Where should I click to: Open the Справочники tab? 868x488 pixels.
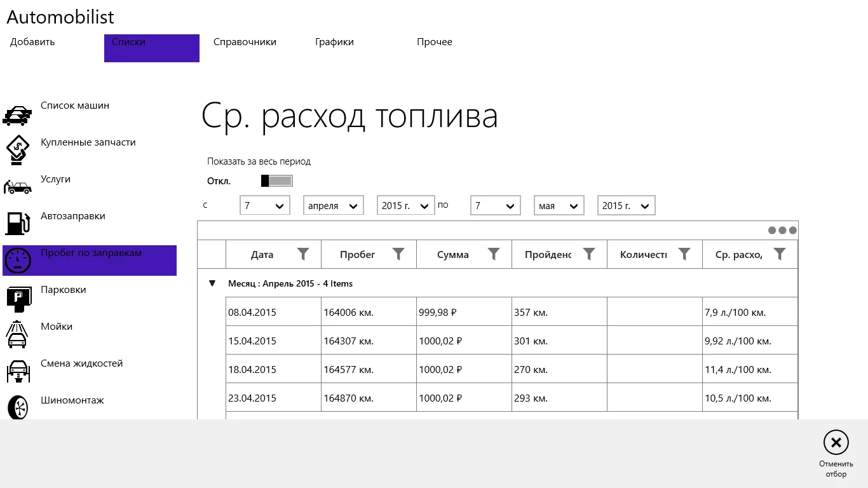pos(245,42)
